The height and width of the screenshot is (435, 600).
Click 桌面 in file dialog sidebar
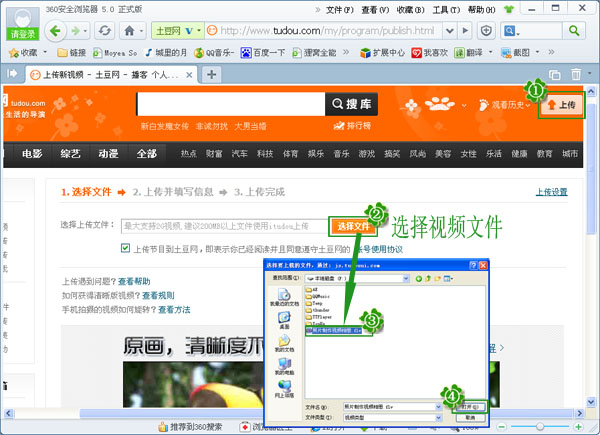coord(284,320)
